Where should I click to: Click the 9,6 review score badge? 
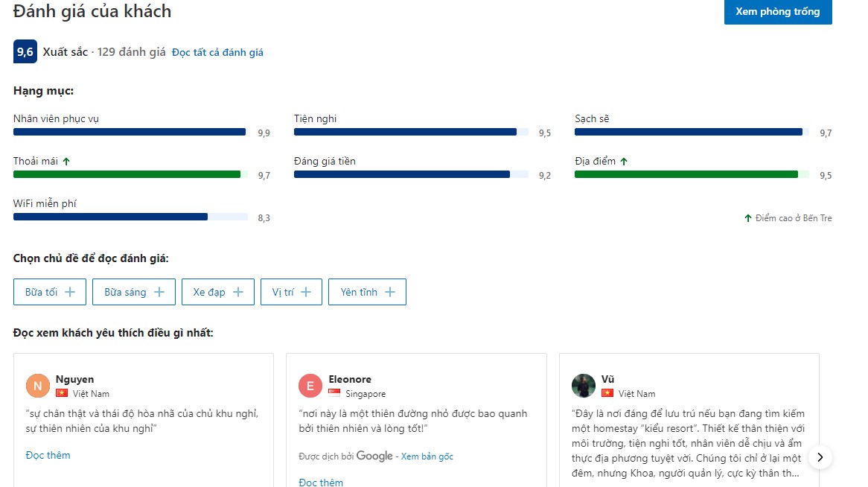pos(25,52)
